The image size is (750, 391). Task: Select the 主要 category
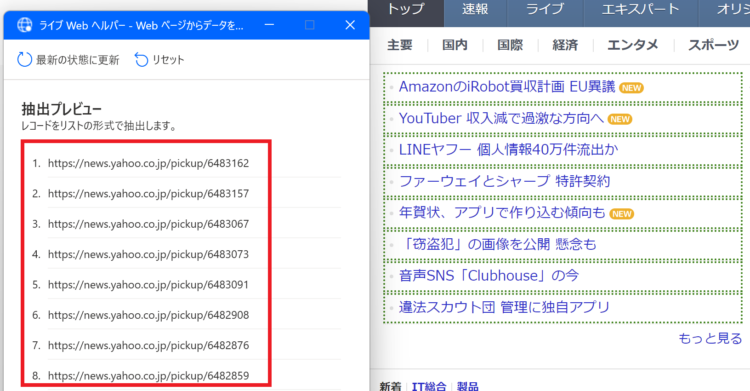pos(399,45)
